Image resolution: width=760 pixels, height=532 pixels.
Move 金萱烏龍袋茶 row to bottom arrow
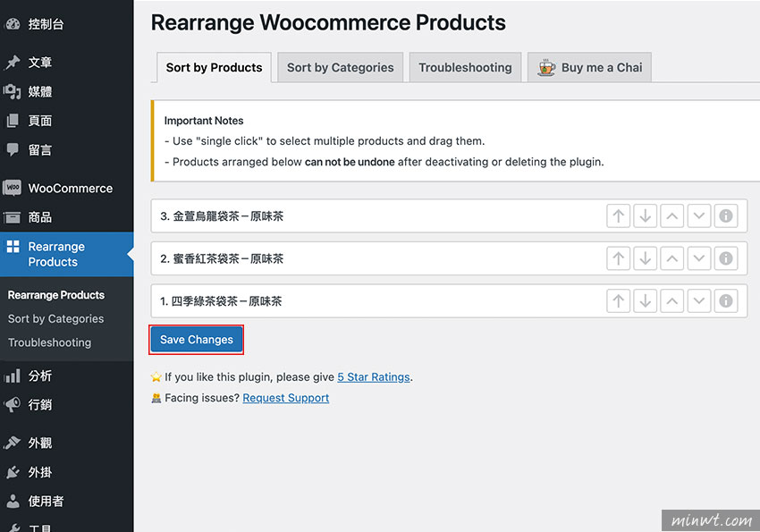646,216
